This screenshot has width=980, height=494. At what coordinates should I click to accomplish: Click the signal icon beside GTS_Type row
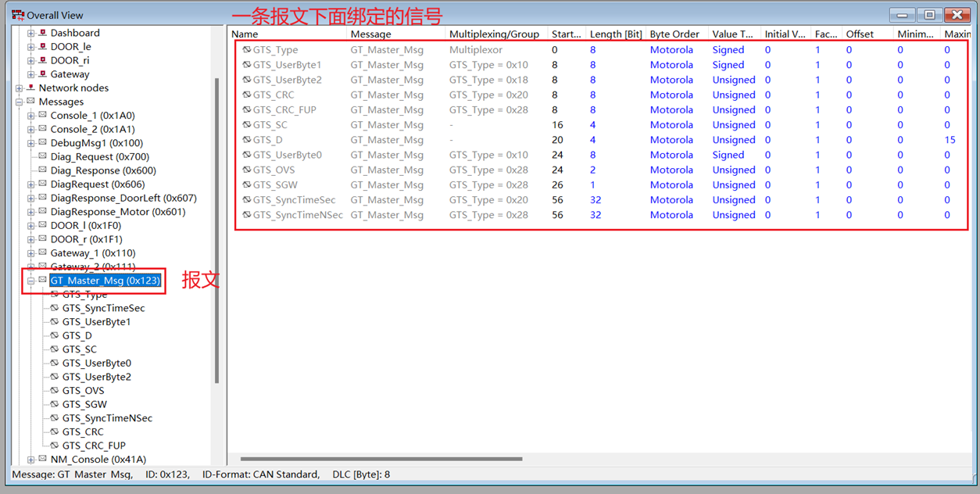(247, 50)
